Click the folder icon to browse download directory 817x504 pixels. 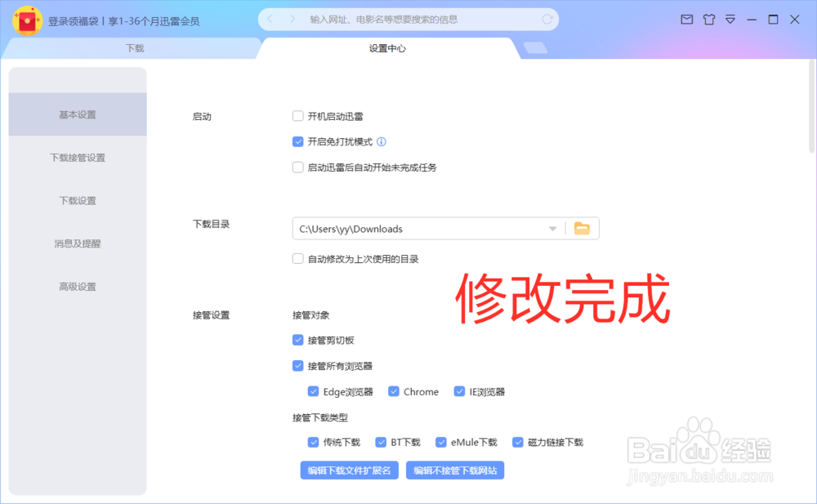pos(582,228)
